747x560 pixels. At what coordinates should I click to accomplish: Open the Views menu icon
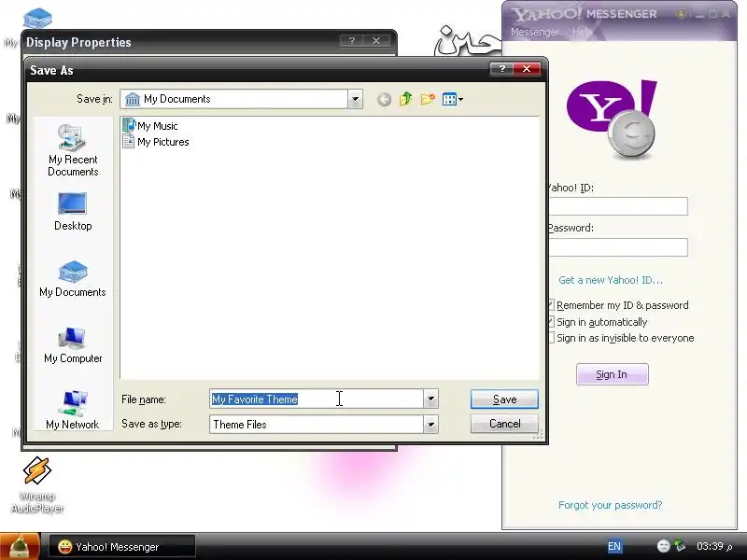453,99
